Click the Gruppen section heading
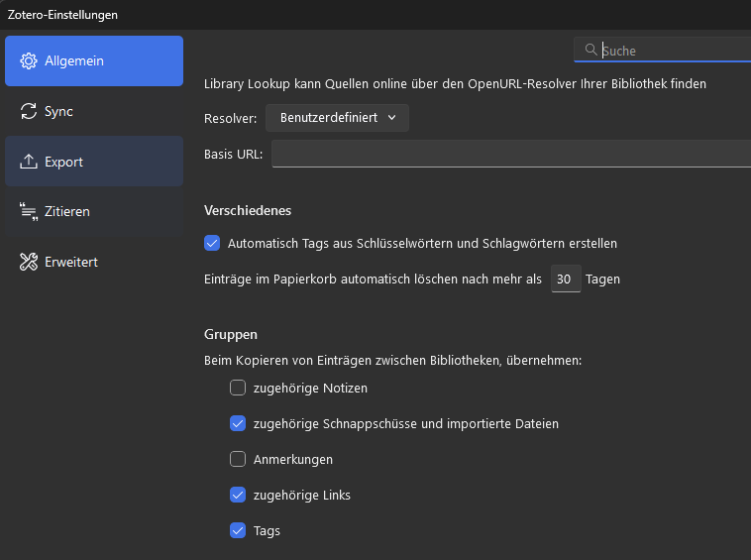The width and height of the screenshot is (751, 560). coord(231,334)
